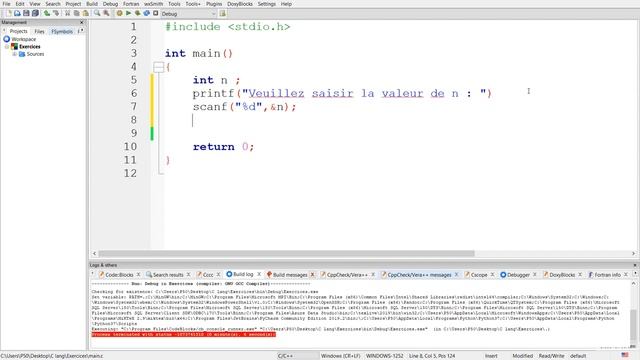The image size is (640, 360).
Task: Switch to the FSymbols tab
Action: click(x=62, y=31)
